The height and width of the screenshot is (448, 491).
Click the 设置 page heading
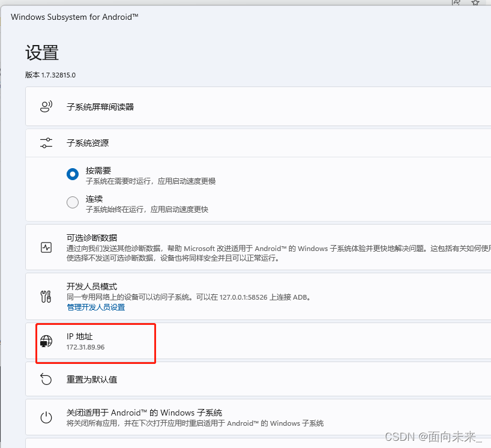pyautogui.click(x=42, y=53)
